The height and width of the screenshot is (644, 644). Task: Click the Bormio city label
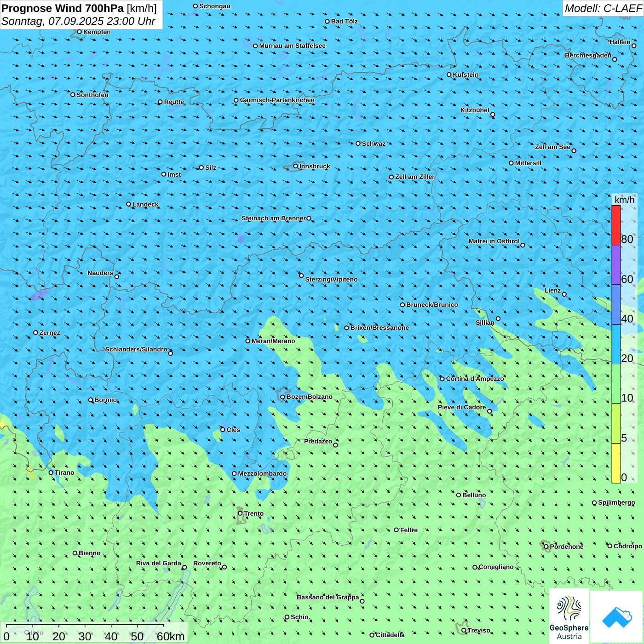pos(106,400)
